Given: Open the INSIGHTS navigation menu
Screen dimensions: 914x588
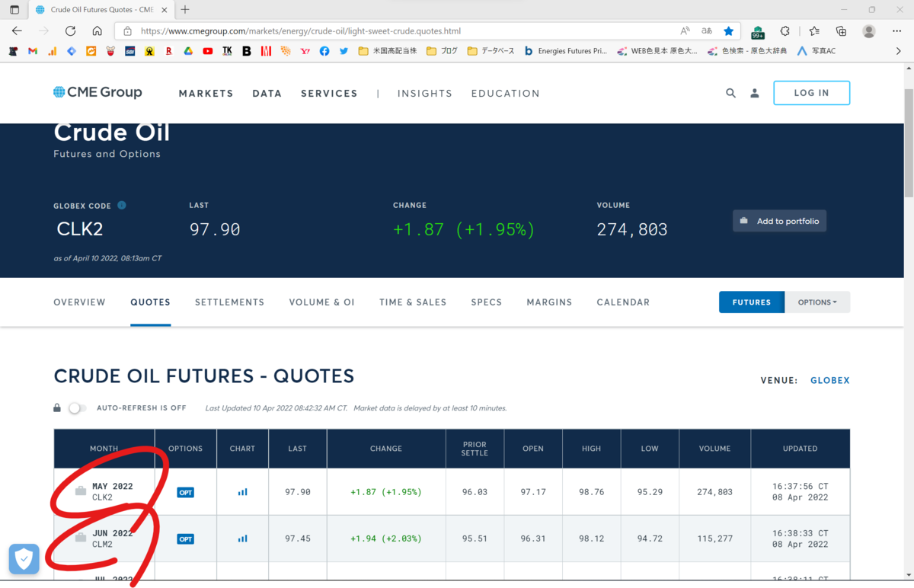Looking at the screenshot, I should coord(425,93).
